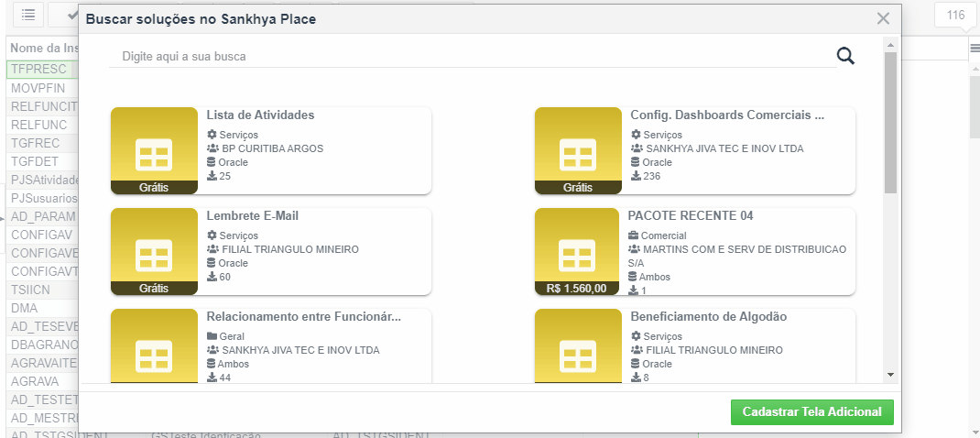Select RELFUNC row in background grid
Viewport: 980px width, 438px height.
pyautogui.click(x=42, y=125)
